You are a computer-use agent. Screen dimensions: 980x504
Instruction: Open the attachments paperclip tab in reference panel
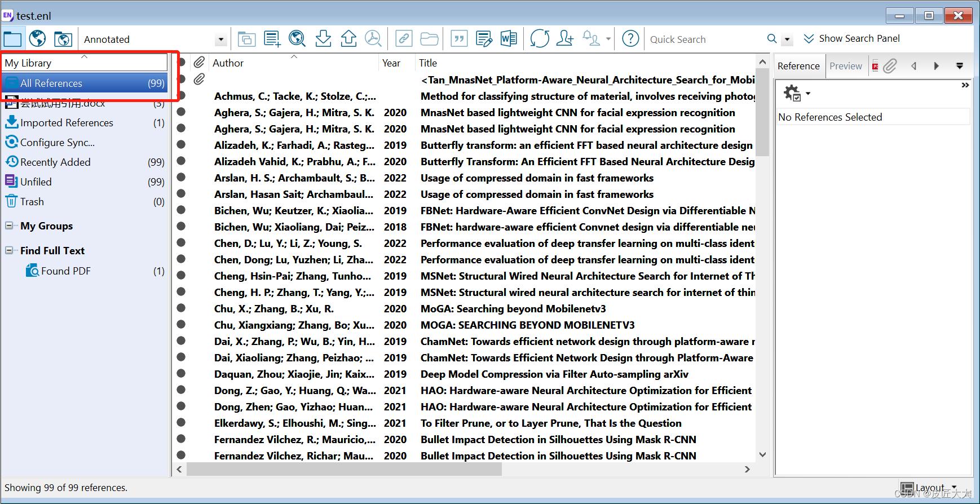coord(890,66)
